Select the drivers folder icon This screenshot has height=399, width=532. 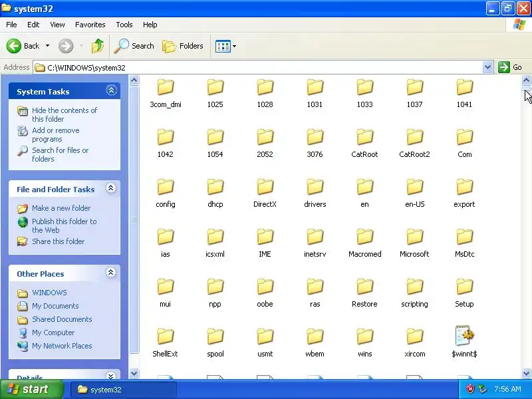click(315, 187)
